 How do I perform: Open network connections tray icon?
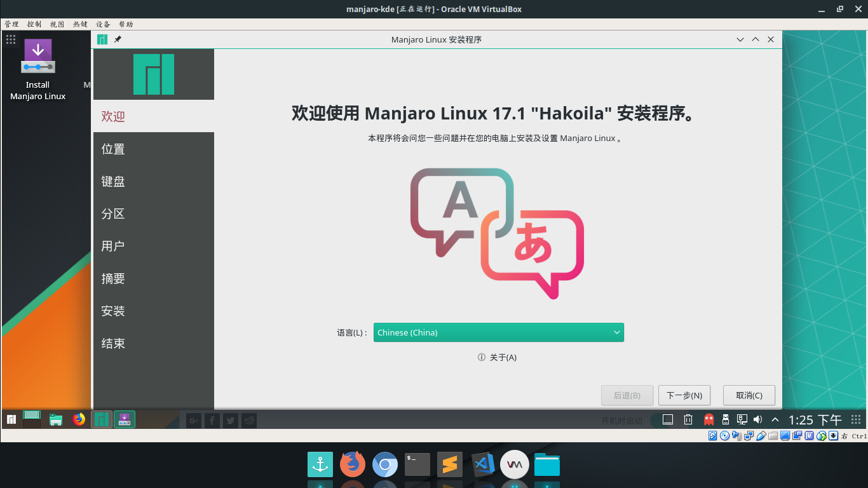point(742,419)
